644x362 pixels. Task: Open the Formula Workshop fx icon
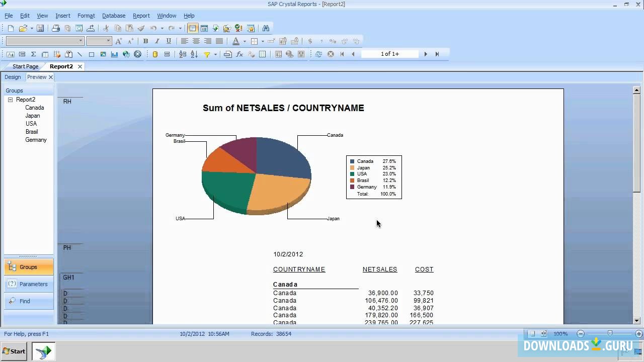point(239,54)
